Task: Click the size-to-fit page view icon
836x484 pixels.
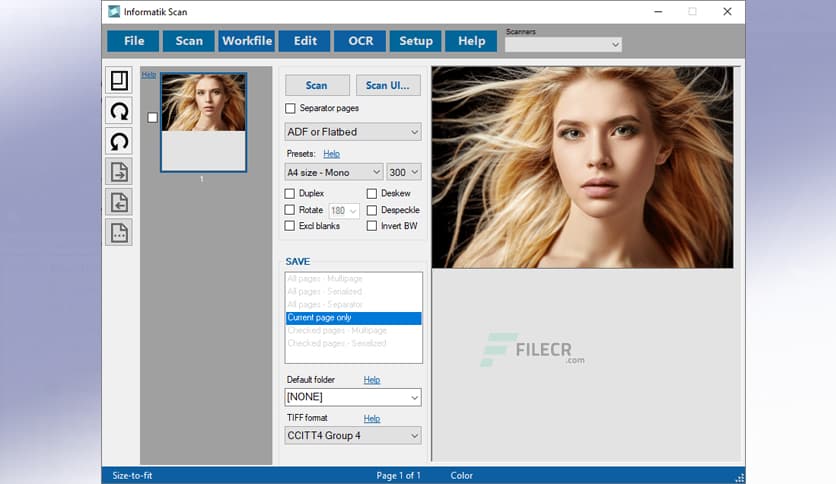Action: click(119, 81)
